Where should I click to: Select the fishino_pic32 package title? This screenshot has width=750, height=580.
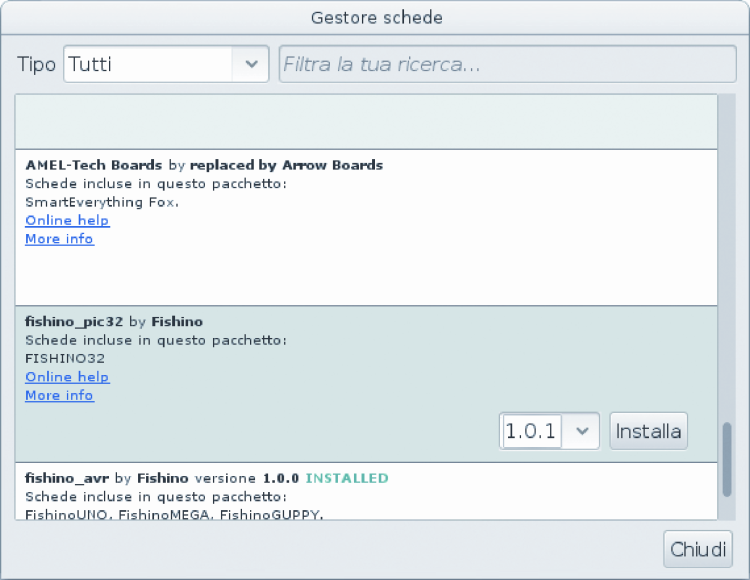point(74,322)
